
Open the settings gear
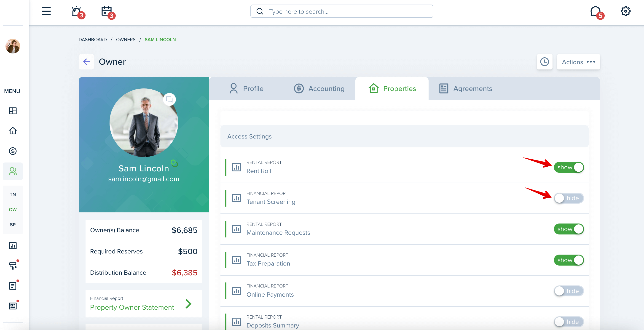pyautogui.click(x=625, y=11)
